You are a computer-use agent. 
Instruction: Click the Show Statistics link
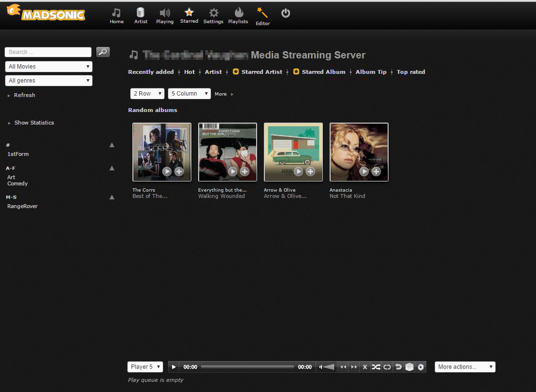point(34,123)
